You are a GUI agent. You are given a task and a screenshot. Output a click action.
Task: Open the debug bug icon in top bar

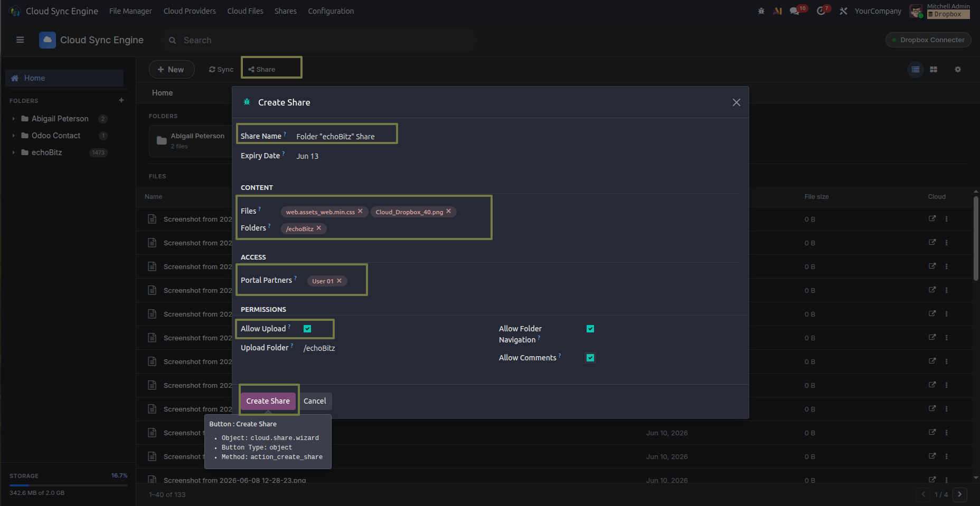[x=761, y=11]
